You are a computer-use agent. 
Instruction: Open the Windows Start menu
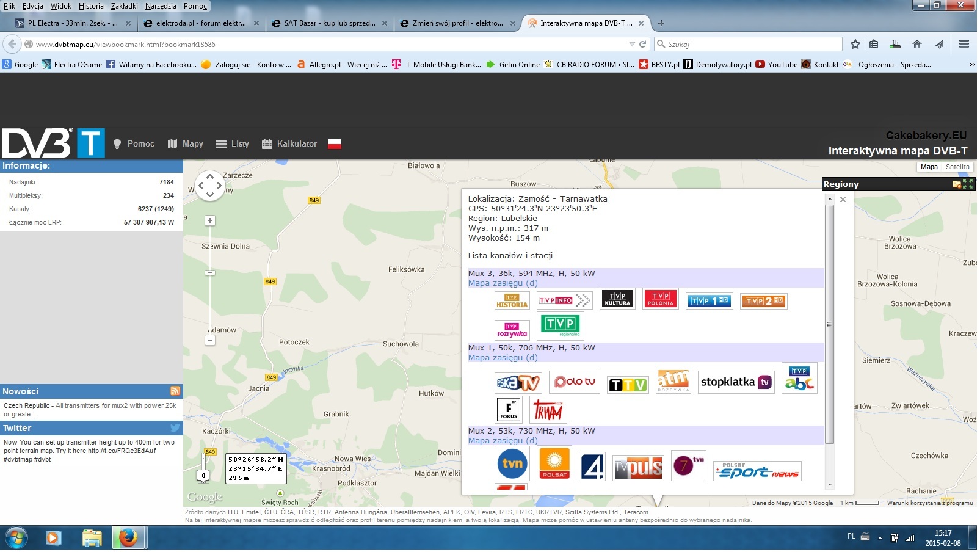pyautogui.click(x=16, y=539)
